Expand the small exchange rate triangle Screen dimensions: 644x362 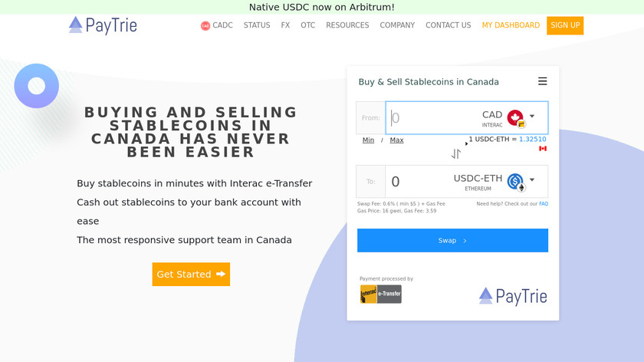pyautogui.click(x=467, y=143)
